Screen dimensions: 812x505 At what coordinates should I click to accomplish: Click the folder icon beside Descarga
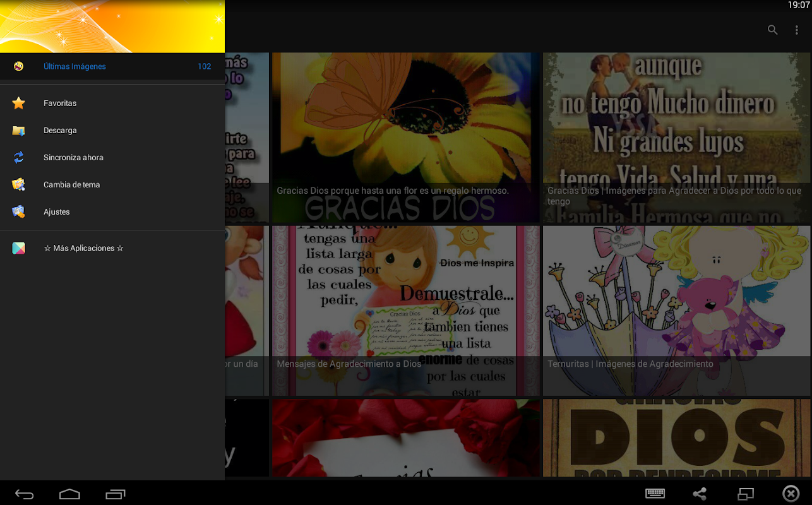pyautogui.click(x=19, y=131)
